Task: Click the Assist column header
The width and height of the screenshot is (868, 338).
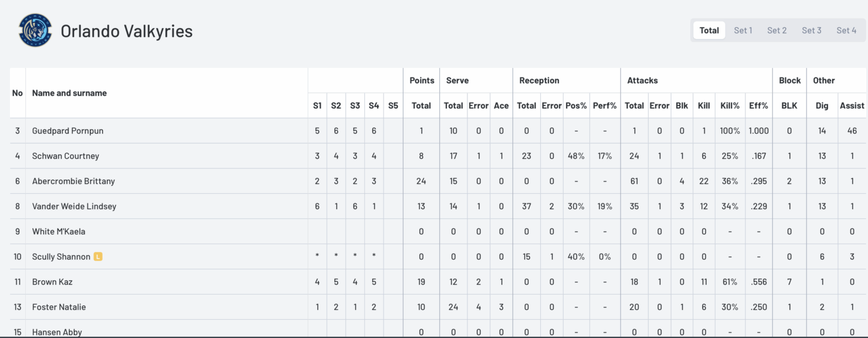Action: [852, 105]
